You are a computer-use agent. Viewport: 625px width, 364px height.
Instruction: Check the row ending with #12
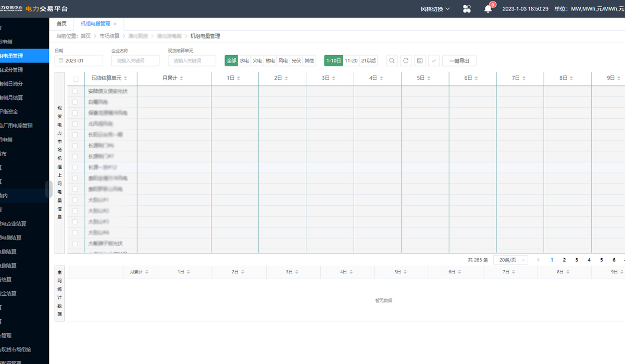(x=75, y=167)
